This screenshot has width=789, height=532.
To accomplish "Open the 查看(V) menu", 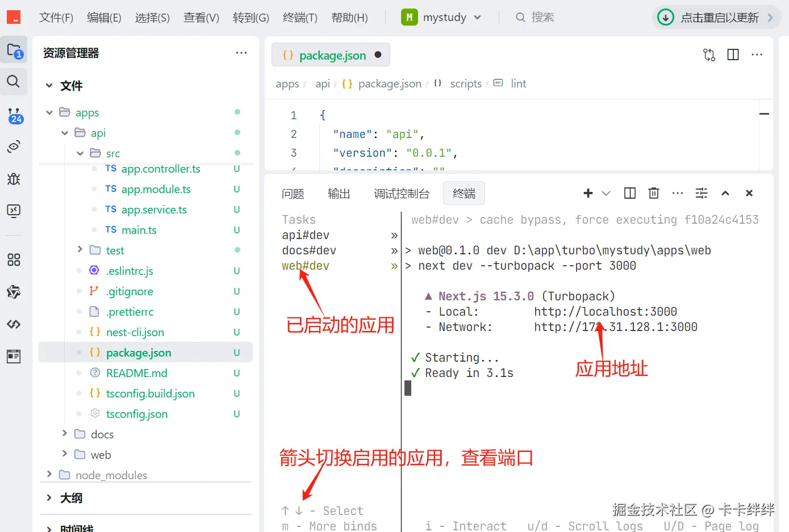I will click(x=201, y=18).
